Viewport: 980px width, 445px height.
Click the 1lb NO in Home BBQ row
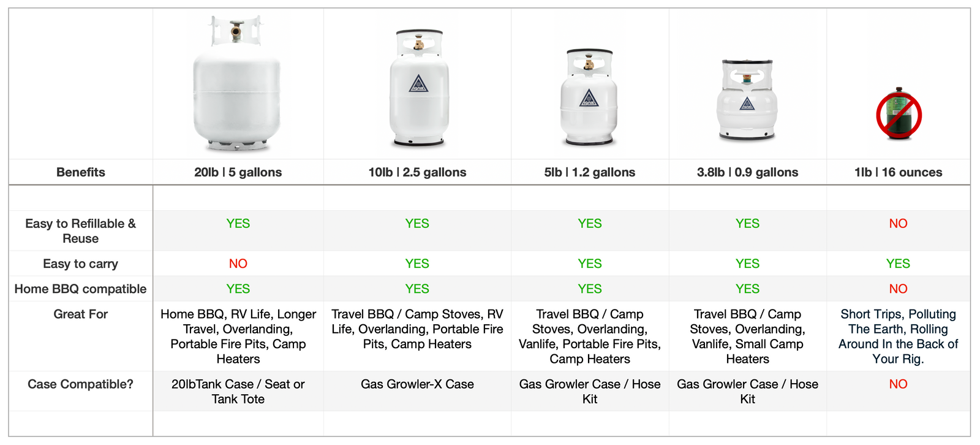click(x=898, y=289)
